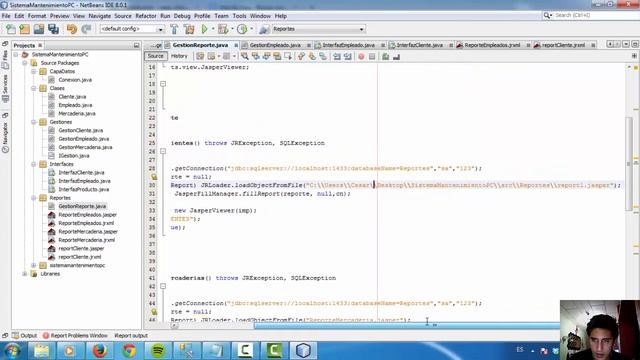Open the File menu
640x360 pixels.
(x=6, y=16)
